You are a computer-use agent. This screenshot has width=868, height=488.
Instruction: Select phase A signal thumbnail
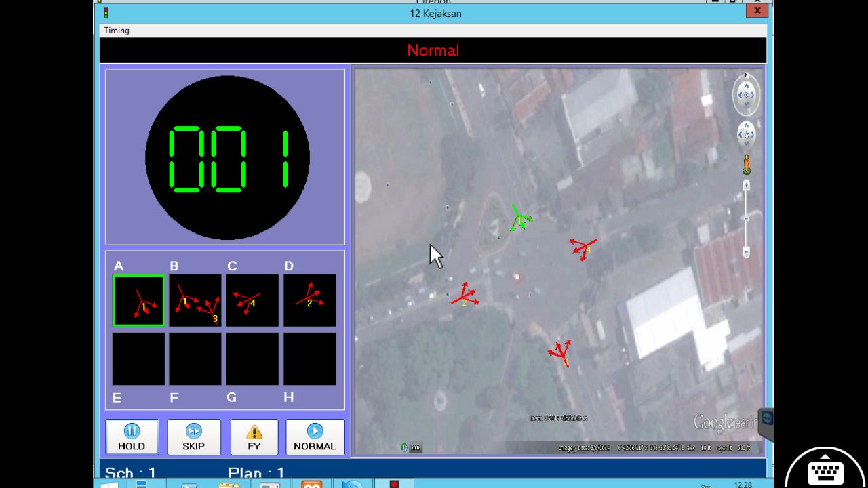pos(138,300)
